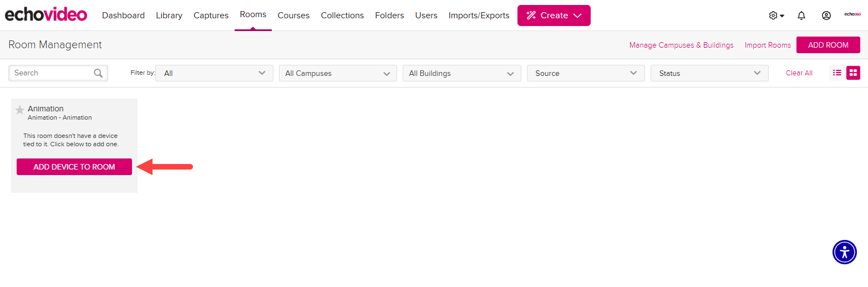Open the Dashboard page
868x287 pixels.
click(x=123, y=16)
